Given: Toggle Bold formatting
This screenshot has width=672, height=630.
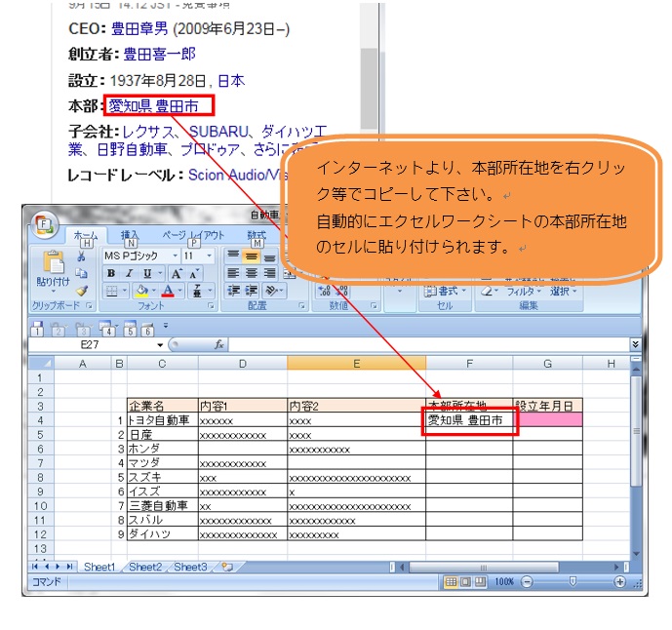Looking at the screenshot, I should point(111,273).
